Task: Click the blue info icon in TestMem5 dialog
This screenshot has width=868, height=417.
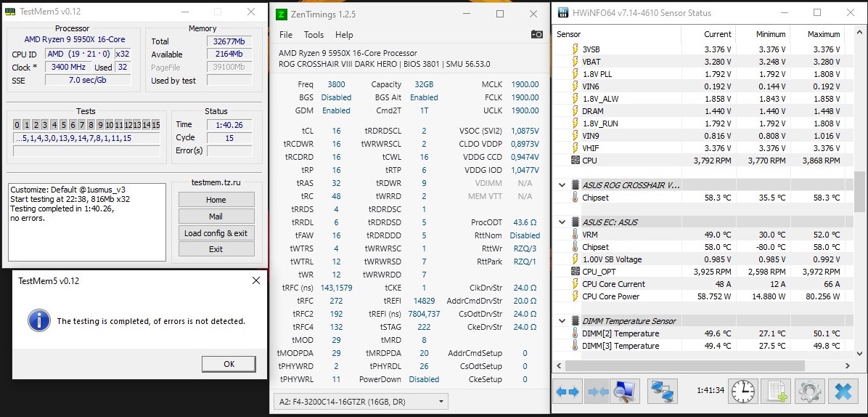Action: click(38, 320)
